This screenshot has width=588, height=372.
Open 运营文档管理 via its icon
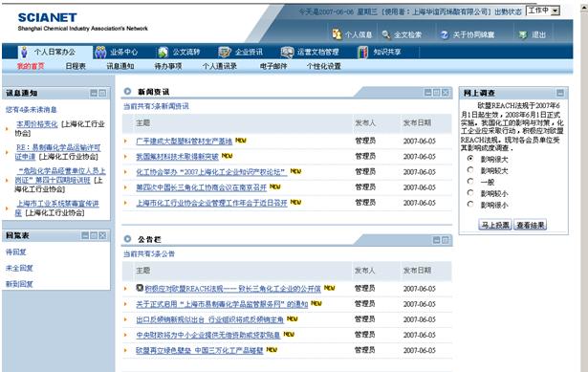(287, 53)
